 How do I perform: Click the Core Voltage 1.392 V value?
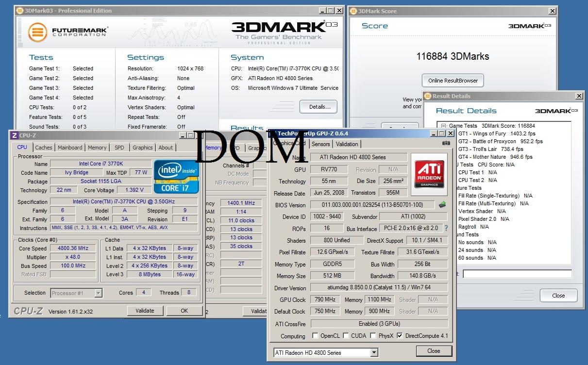coord(134,190)
